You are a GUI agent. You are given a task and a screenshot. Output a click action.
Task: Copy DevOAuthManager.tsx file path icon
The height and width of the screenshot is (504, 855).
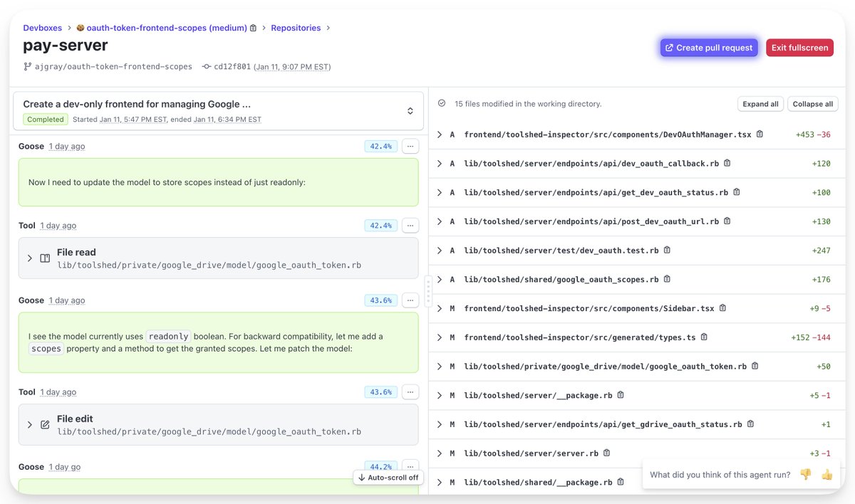[x=760, y=134]
